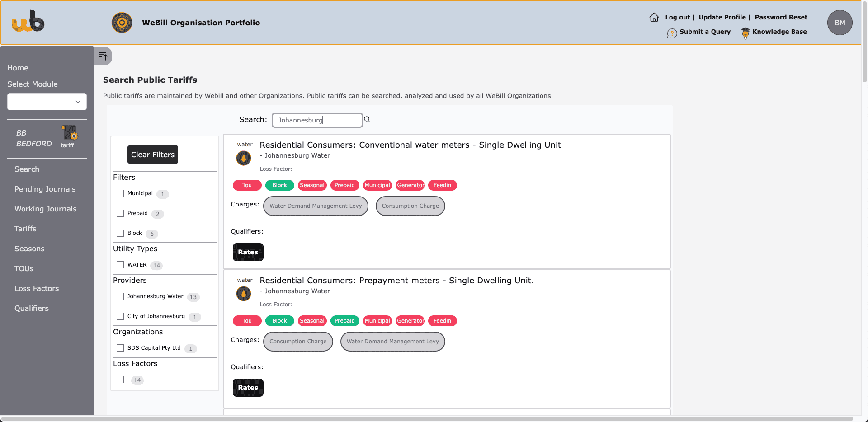Click inside the Search text field
The image size is (868, 422).
point(317,120)
